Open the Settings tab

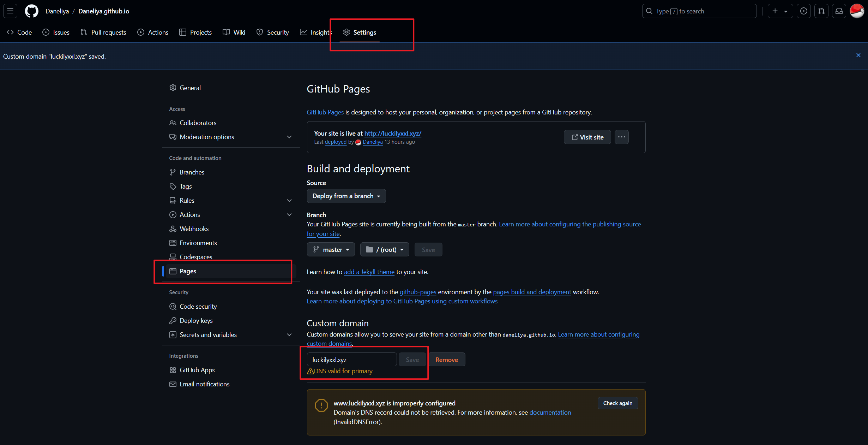[x=360, y=32]
